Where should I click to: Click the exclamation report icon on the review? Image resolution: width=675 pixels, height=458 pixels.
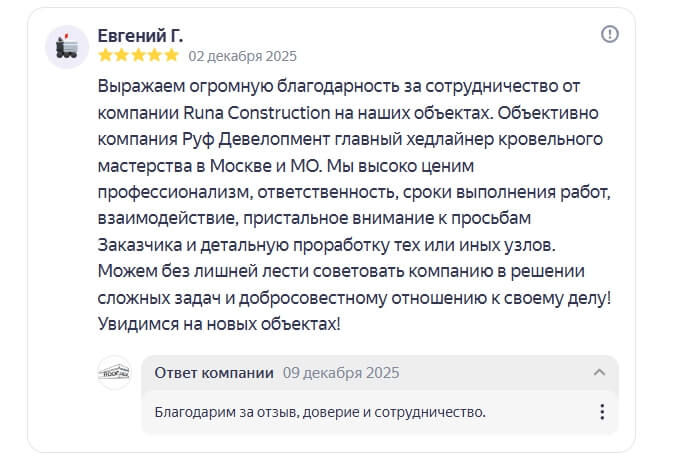coord(609,35)
